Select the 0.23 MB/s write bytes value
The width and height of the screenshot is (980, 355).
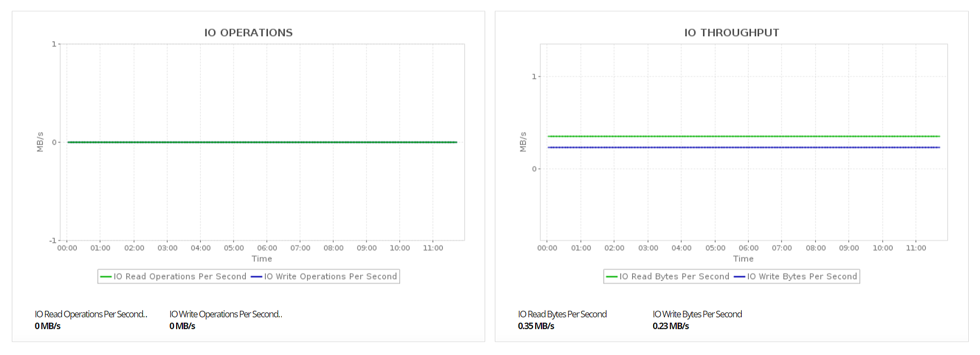tap(671, 326)
